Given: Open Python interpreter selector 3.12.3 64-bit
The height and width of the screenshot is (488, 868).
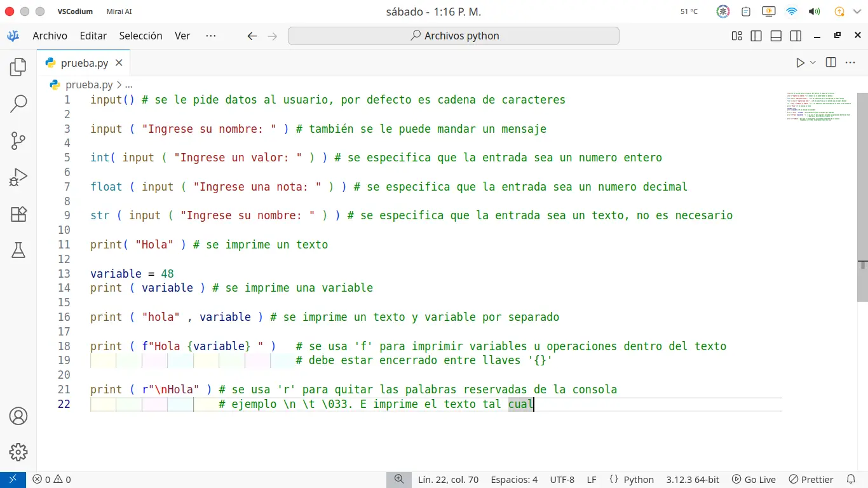Looking at the screenshot, I should click(x=693, y=480).
